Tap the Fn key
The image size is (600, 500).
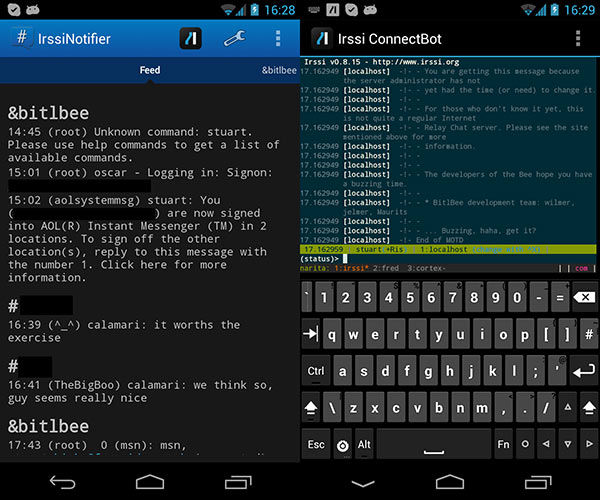(x=503, y=444)
